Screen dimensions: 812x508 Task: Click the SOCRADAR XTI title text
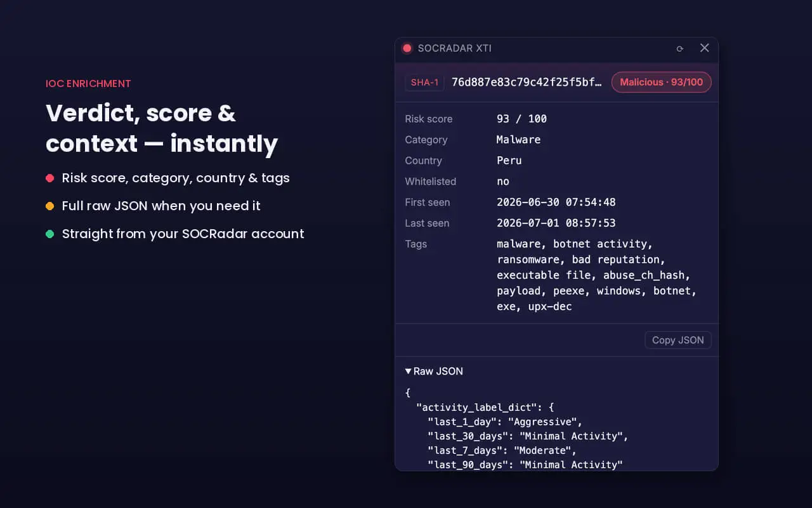(x=454, y=48)
